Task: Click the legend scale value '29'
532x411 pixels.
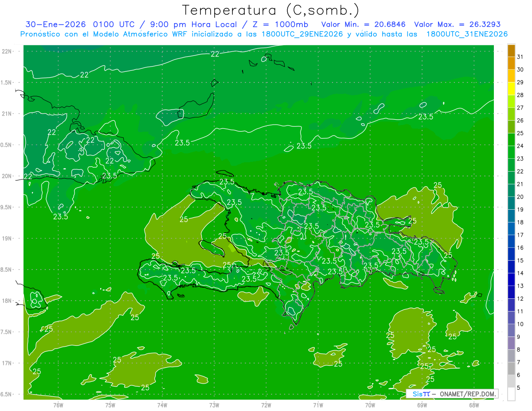Action: pyautogui.click(x=520, y=82)
